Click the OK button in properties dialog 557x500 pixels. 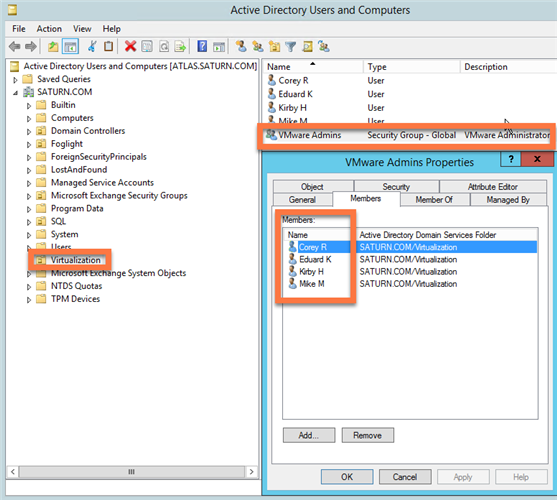[x=347, y=477]
